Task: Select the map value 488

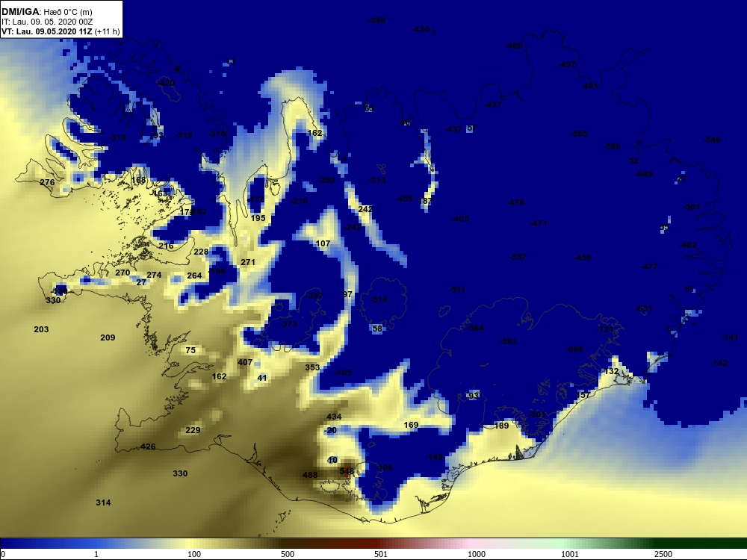Action: (x=310, y=475)
